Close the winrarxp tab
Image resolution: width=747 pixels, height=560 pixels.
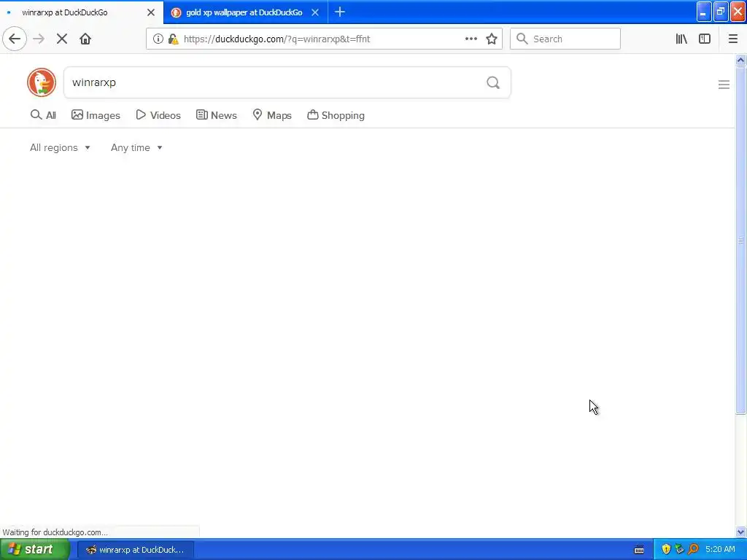click(x=151, y=12)
